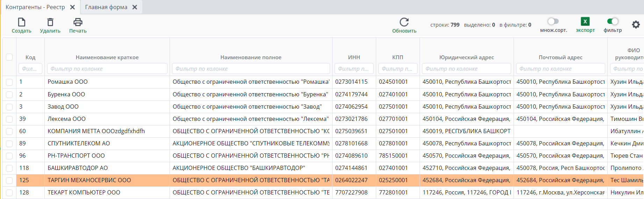Close the Главная форма tab
The image size is (644, 199).
135,7
